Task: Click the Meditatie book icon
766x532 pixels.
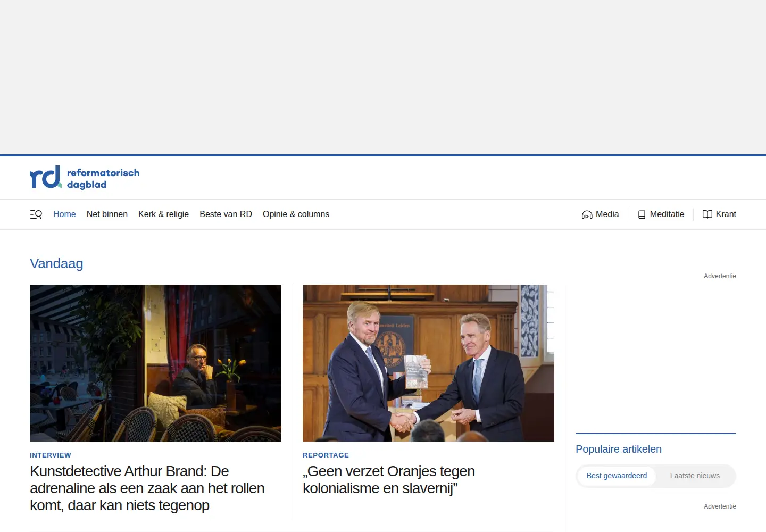Action: pyautogui.click(x=642, y=214)
